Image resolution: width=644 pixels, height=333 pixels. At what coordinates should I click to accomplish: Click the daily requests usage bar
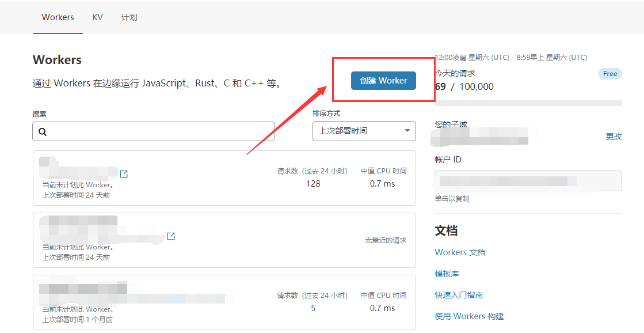pyautogui.click(x=528, y=103)
